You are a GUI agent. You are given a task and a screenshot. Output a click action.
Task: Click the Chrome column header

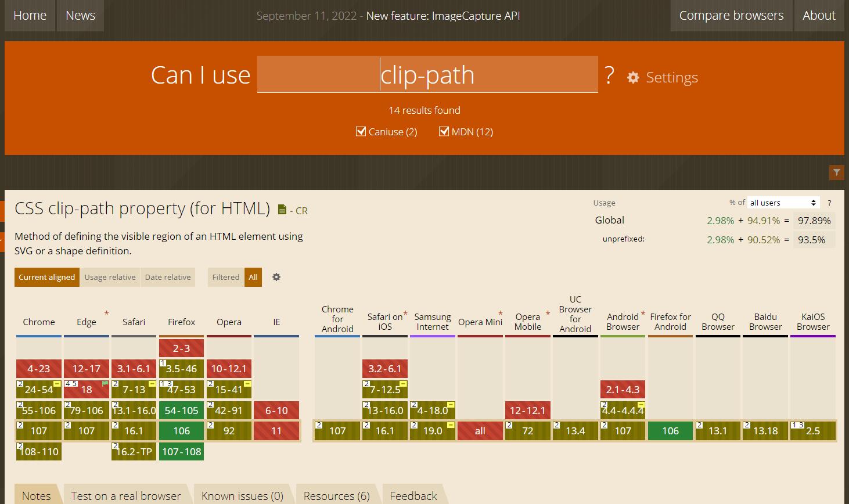point(39,322)
